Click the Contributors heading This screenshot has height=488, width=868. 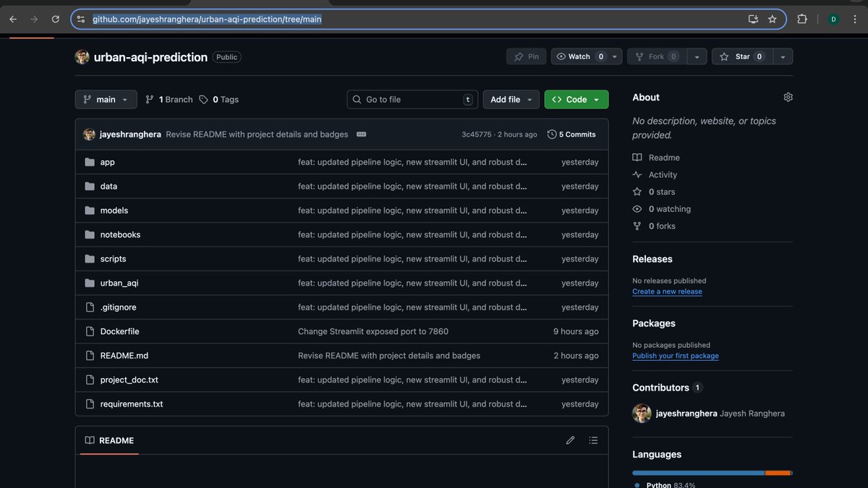click(660, 388)
